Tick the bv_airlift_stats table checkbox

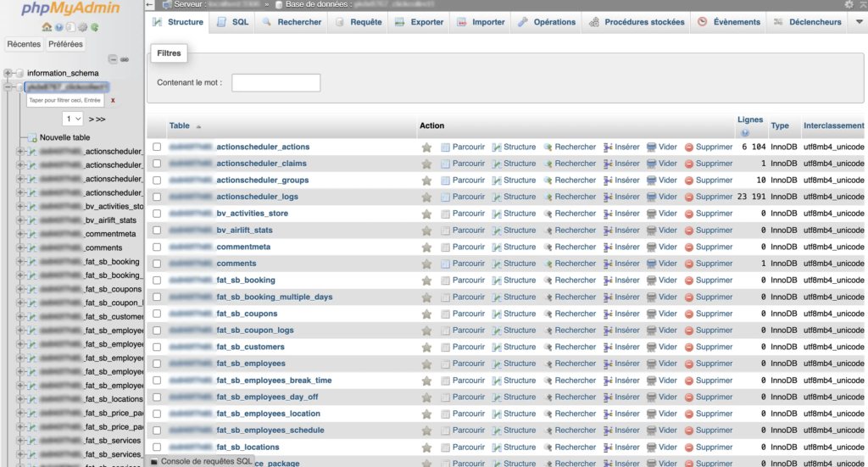click(x=157, y=231)
